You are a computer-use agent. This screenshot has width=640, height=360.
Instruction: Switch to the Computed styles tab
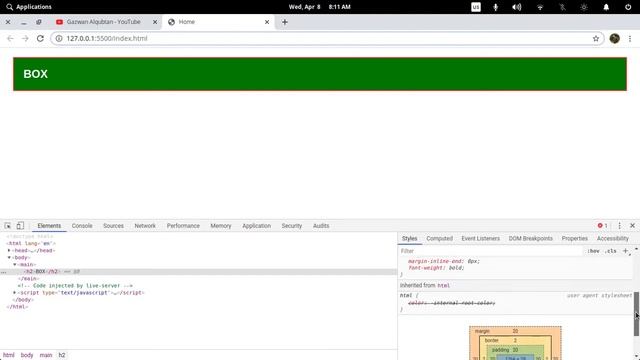click(440, 238)
